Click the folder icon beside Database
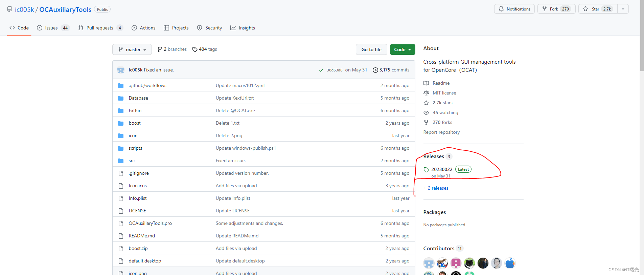The height and width of the screenshot is (275, 644). [121, 98]
